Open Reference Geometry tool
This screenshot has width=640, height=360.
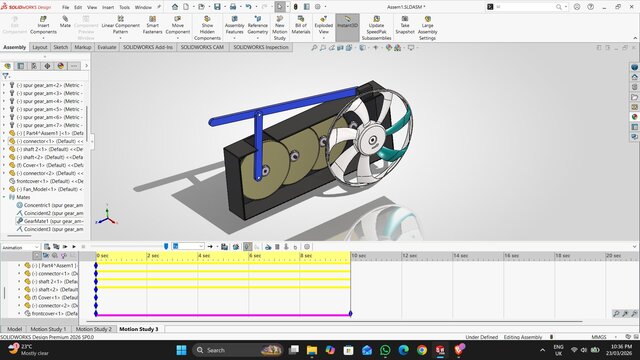coord(258,25)
